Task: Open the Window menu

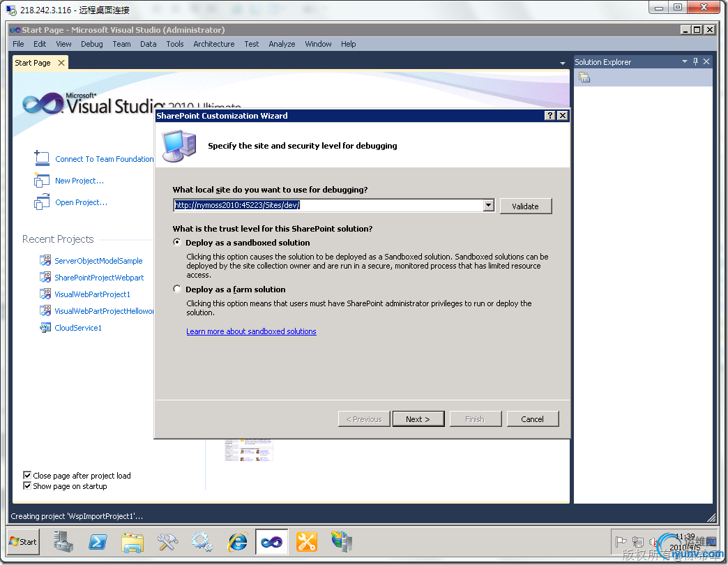Action: pyautogui.click(x=318, y=44)
